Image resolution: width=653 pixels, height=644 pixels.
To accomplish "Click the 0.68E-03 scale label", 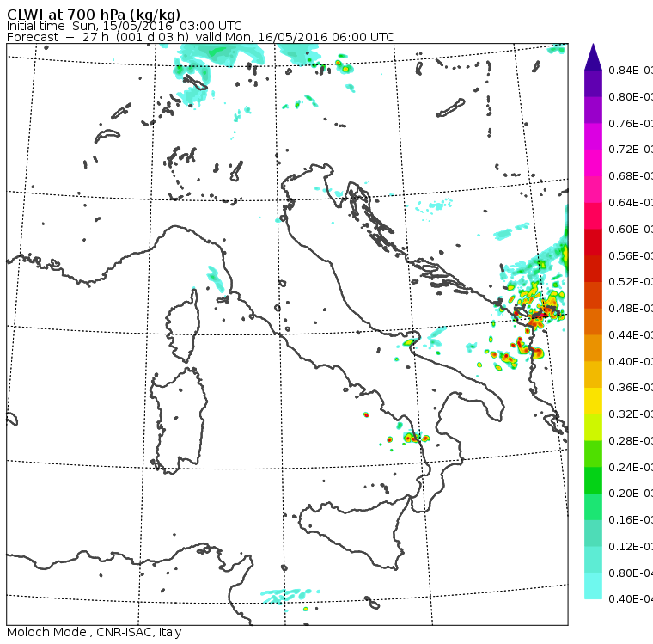I will (x=631, y=176).
